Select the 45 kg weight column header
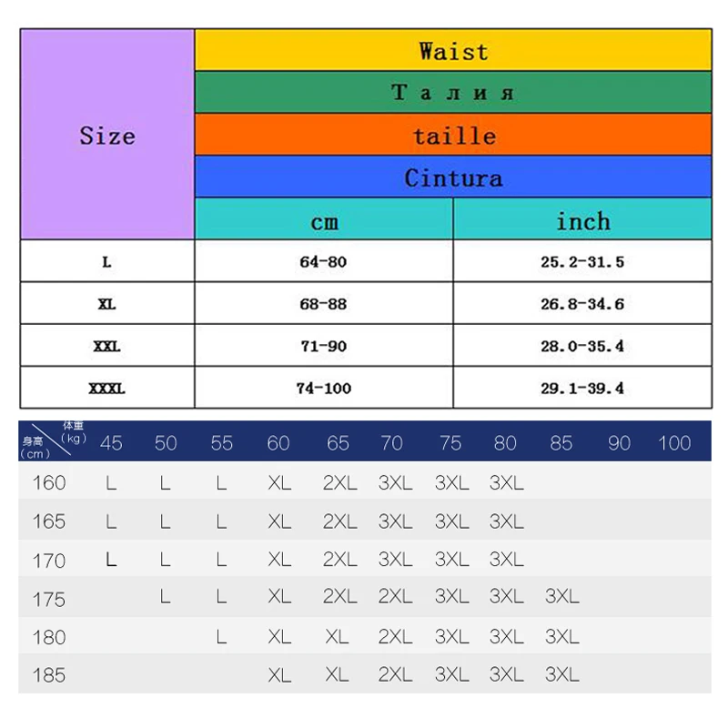The image size is (728, 728). click(x=111, y=443)
